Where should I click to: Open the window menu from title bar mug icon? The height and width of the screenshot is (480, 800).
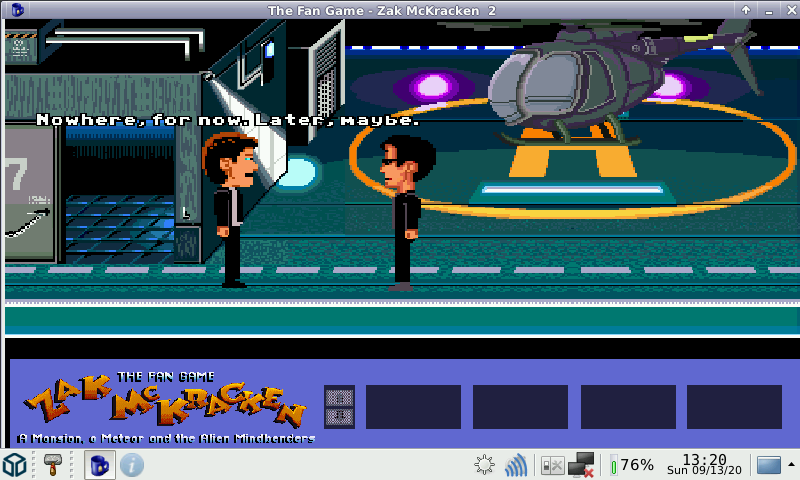pos(17,10)
